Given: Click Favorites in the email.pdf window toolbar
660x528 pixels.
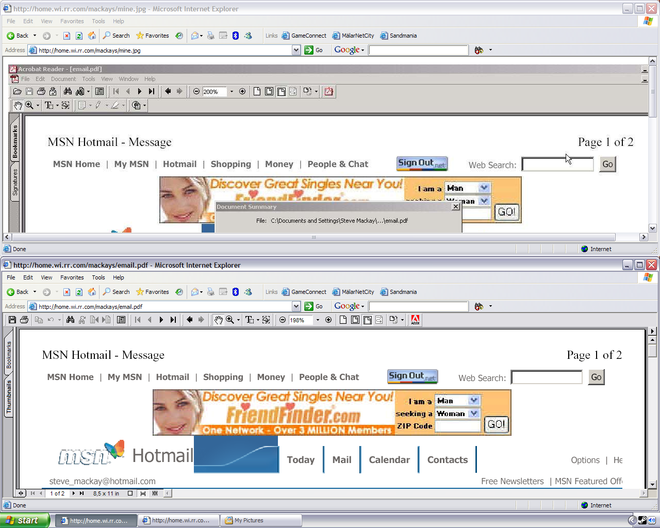Looking at the screenshot, I should click(152, 292).
